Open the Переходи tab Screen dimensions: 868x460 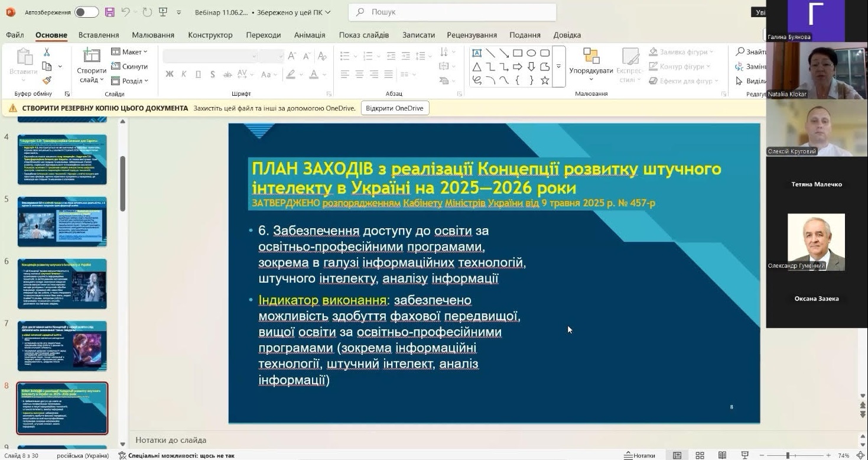point(264,35)
